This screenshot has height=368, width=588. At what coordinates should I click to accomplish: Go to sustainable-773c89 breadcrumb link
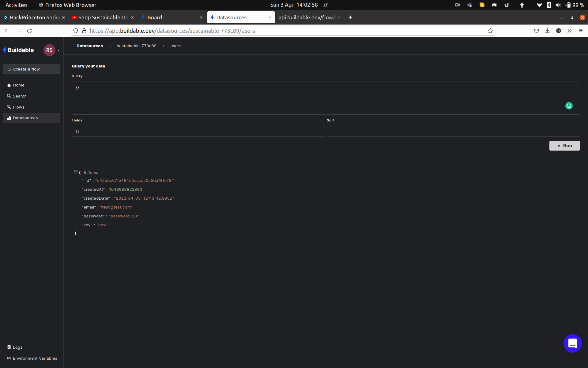coord(137,46)
